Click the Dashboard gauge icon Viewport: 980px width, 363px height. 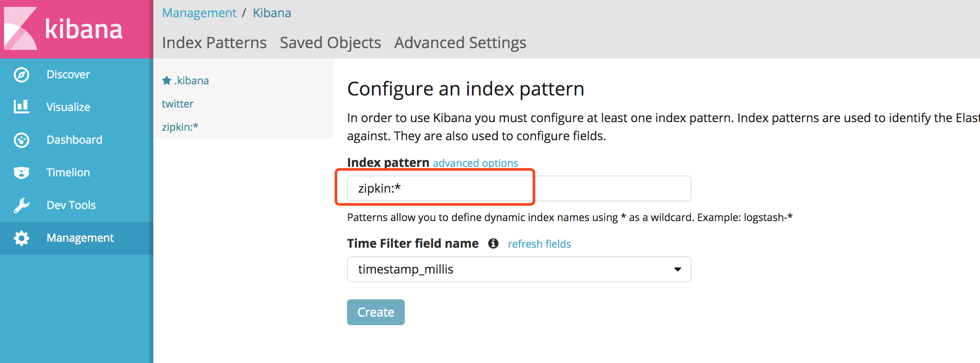pos(22,140)
